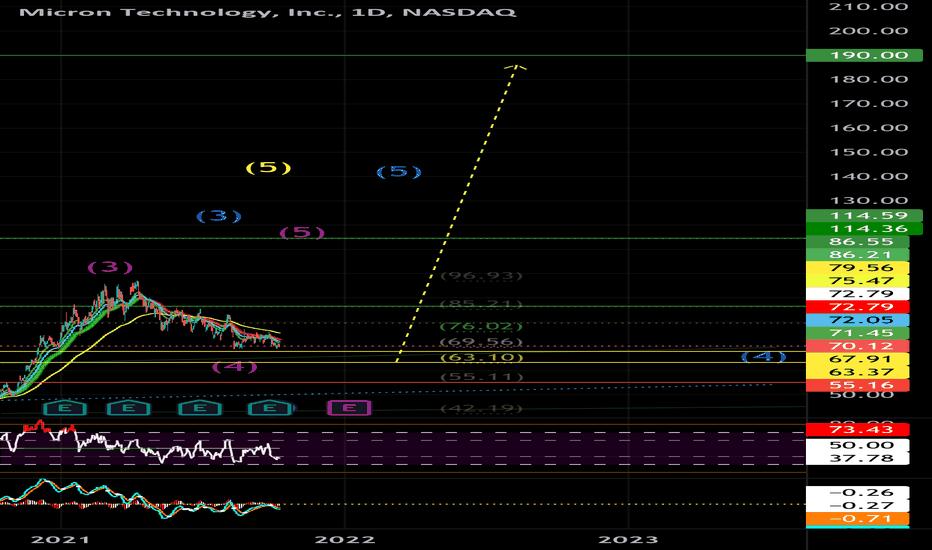Click the purple (5) wave label
Screen dimensions: 932x550
[x=302, y=232]
